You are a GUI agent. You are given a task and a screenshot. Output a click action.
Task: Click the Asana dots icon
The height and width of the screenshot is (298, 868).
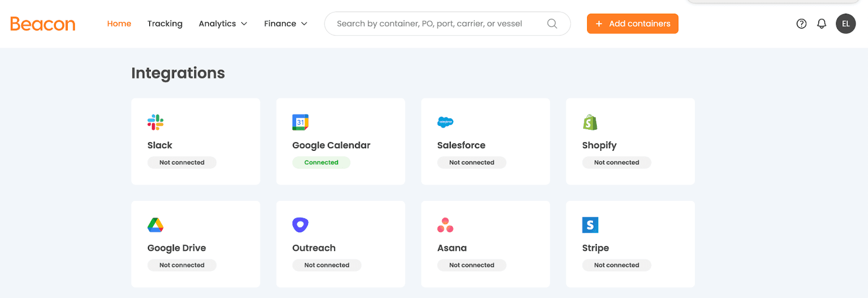[445, 225]
